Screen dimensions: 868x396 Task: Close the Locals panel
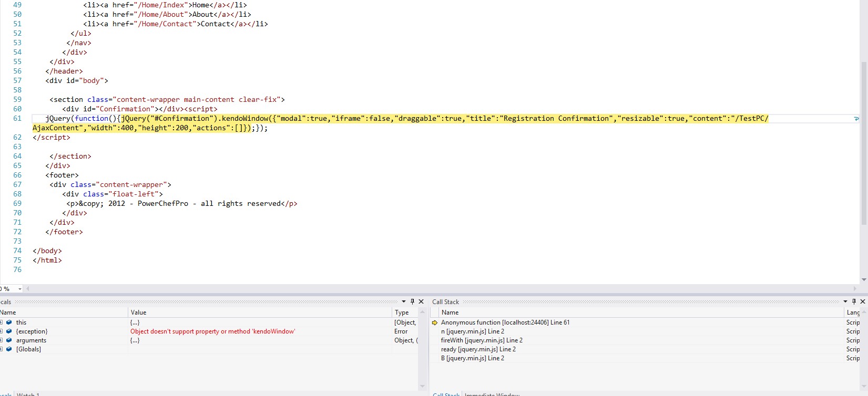click(x=421, y=301)
